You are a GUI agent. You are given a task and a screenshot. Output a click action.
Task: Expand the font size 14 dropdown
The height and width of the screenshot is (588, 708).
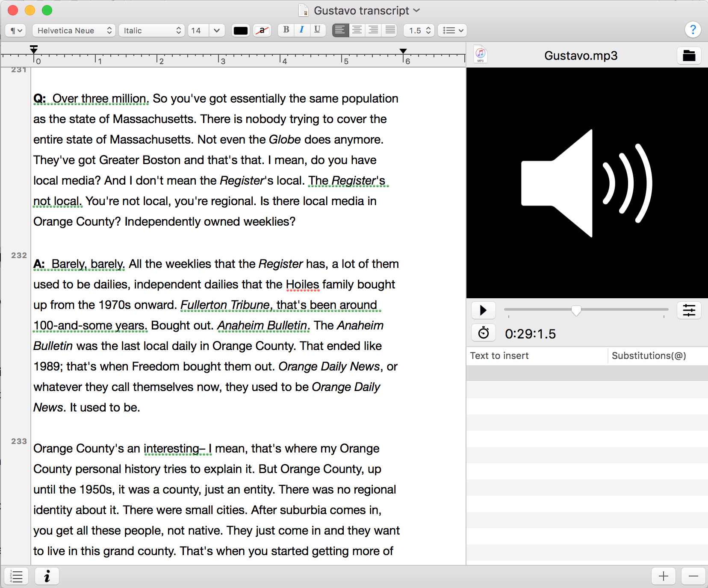(x=217, y=30)
